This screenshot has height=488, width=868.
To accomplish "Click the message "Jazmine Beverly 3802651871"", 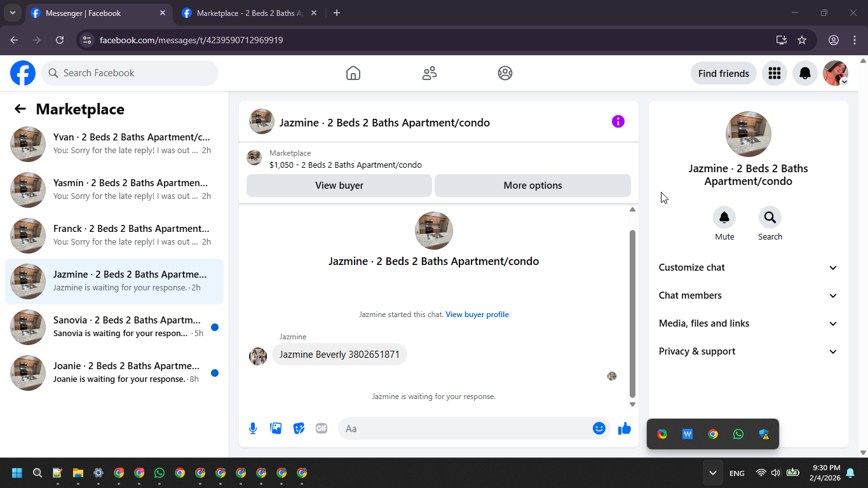I will coord(339,355).
